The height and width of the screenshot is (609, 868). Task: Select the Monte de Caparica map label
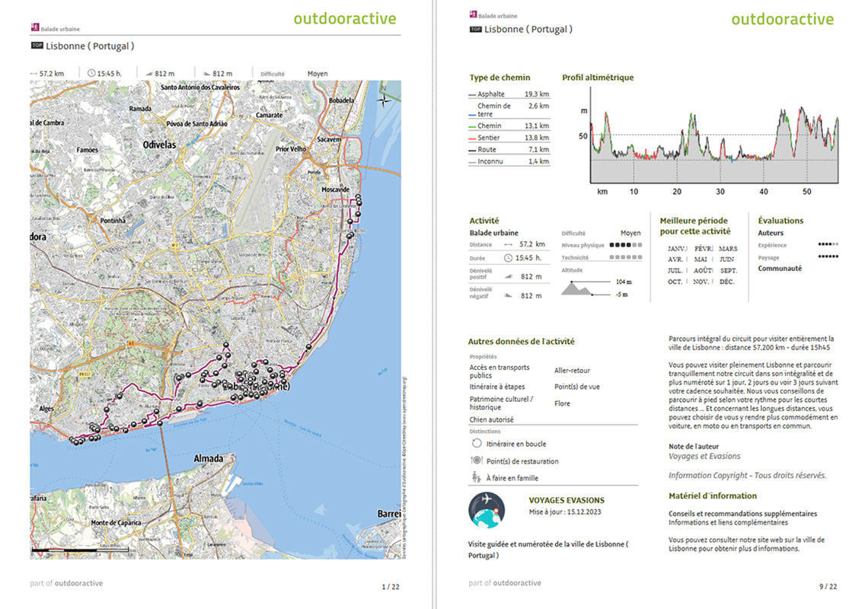point(116,523)
